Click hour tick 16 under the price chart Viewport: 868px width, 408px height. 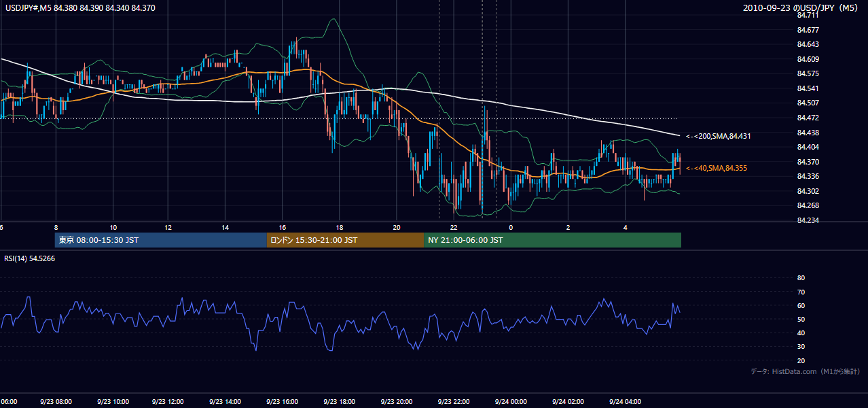click(283, 227)
